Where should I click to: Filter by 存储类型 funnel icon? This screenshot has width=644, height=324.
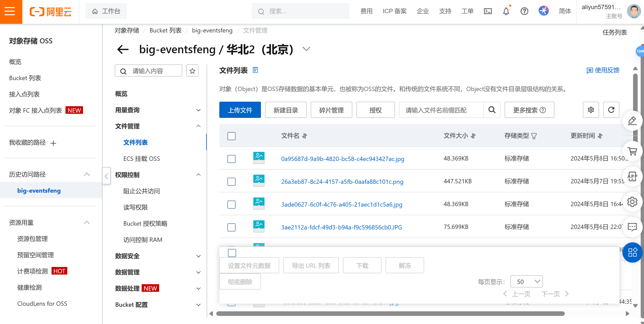pos(534,136)
